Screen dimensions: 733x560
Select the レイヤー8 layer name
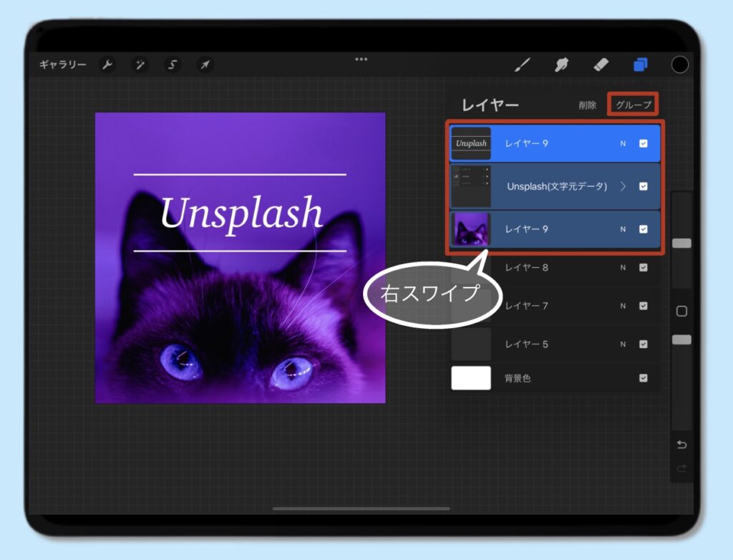(x=526, y=268)
